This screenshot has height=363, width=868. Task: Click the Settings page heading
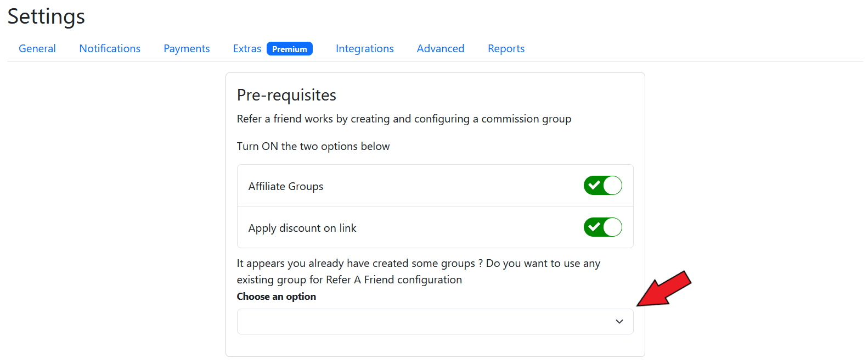click(46, 16)
